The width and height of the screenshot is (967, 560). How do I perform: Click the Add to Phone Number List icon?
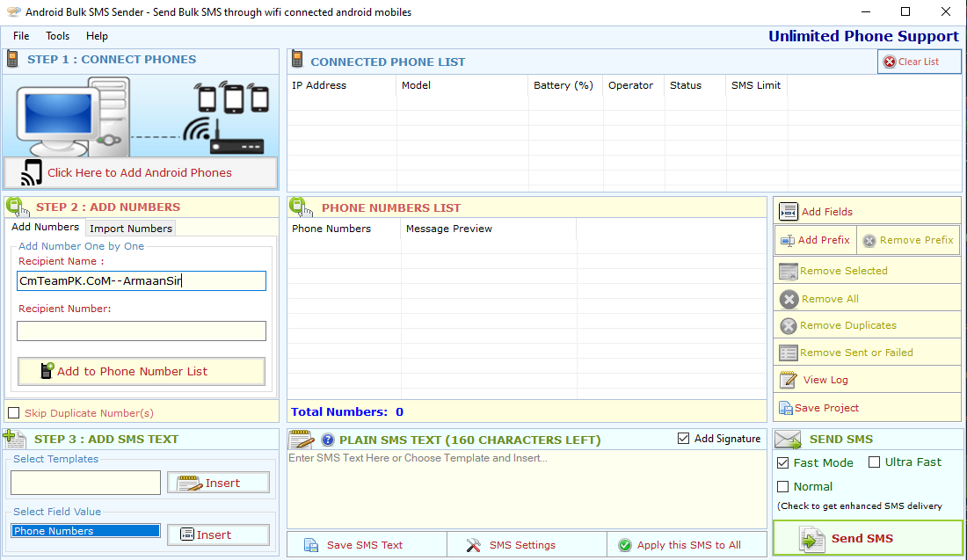point(47,371)
